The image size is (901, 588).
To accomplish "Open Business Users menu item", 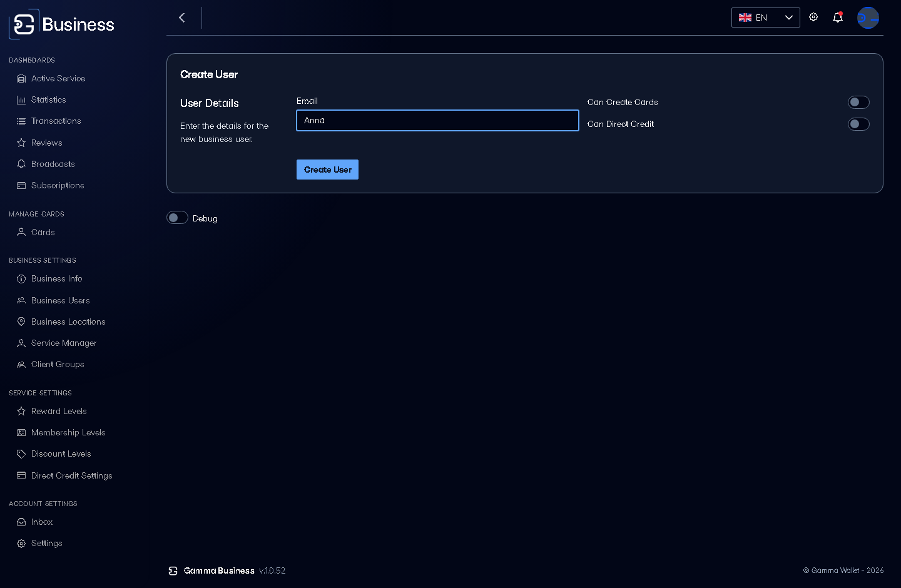I will coord(61,301).
